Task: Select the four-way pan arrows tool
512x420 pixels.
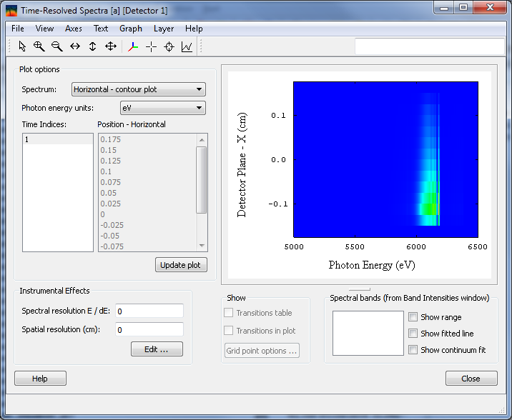Action: tap(111, 46)
